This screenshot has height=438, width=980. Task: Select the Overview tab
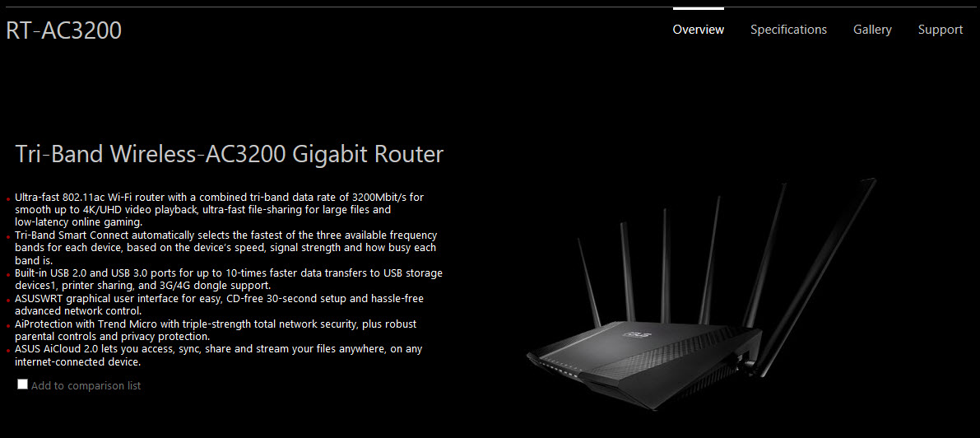pos(698,30)
